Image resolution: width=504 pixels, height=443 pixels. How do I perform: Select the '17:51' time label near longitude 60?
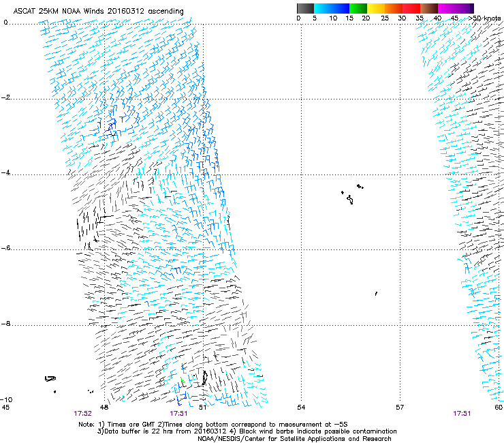pos(462,414)
